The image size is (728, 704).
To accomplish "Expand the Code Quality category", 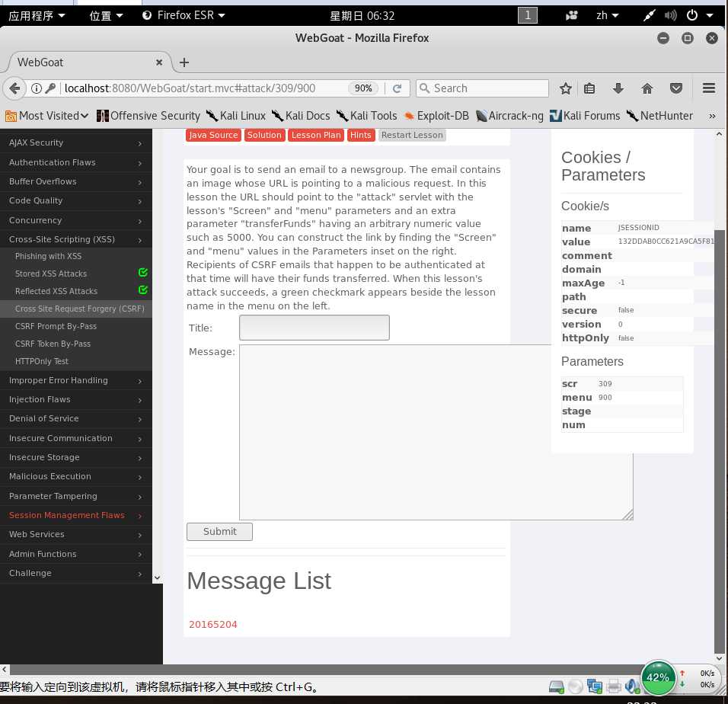I will 76,200.
